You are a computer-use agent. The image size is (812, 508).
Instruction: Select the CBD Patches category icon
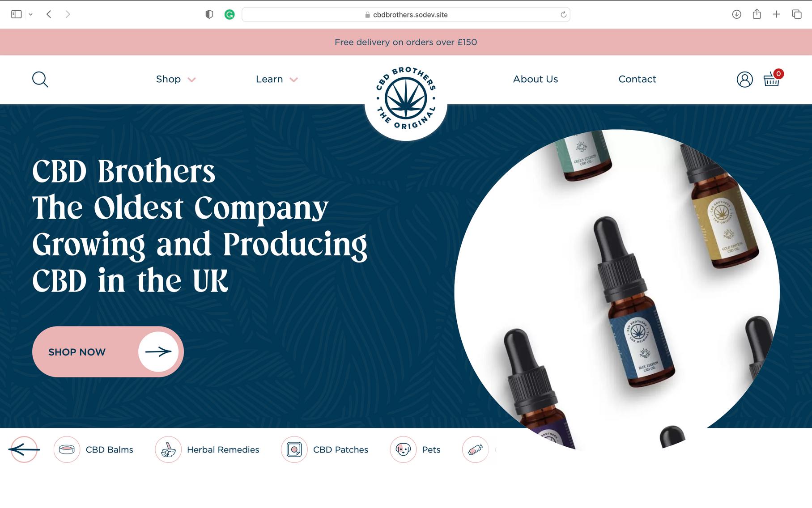[294, 449]
